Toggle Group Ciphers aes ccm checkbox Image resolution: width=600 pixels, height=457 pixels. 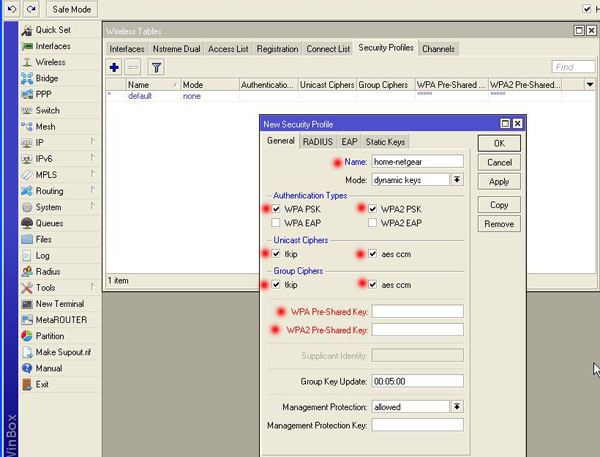pyautogui.click(x=372, y=285)
